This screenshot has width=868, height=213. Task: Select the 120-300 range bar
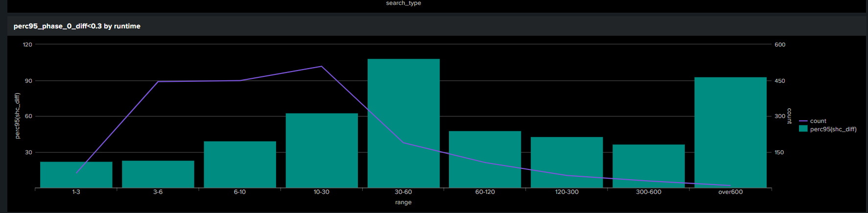(x=567, y=163)
